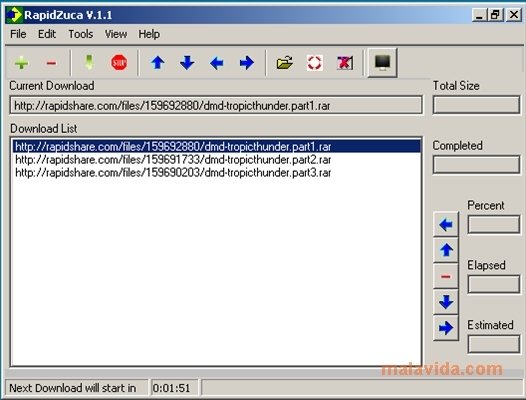Screen dimensions: 526x400
Task: Click the side panel blue left arrow
Action: (446, 224)
